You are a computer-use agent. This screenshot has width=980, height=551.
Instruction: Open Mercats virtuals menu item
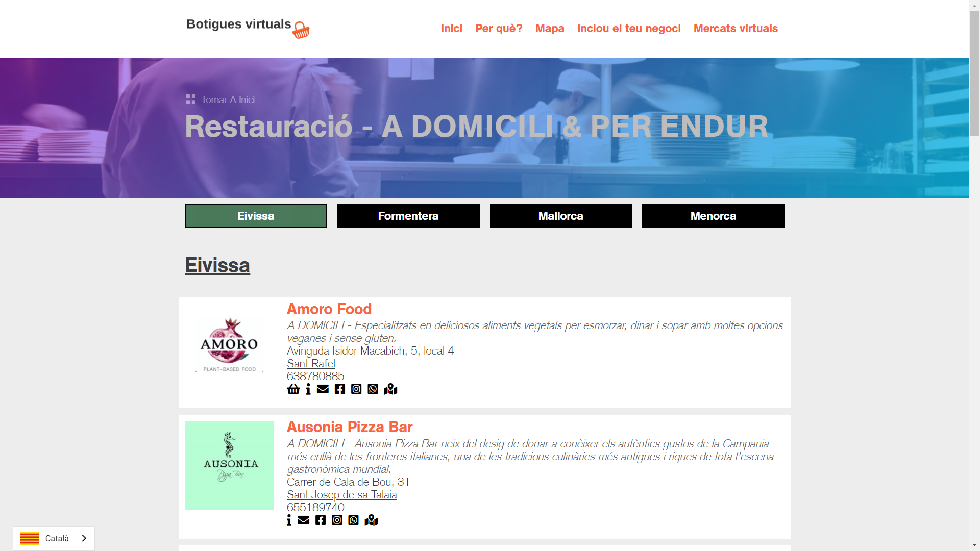coord(736,29)
